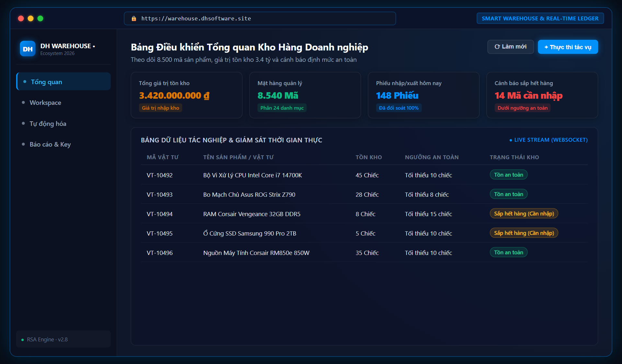
Task: Click Bo Mạch Chủ Asus ROG Strix Z790
Action: coord(249,194)
